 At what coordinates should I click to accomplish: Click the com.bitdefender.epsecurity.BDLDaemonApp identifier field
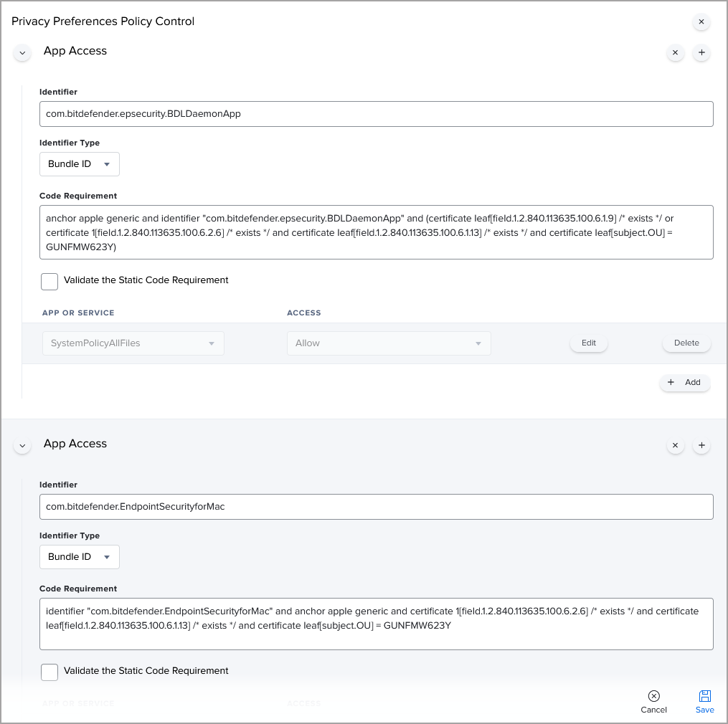pos(376,114)
